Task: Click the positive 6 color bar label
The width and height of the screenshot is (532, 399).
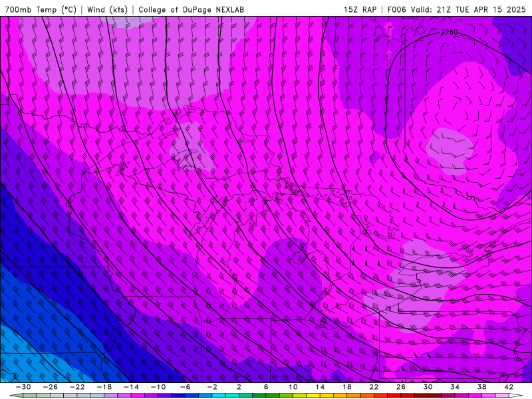Action: 266,387
